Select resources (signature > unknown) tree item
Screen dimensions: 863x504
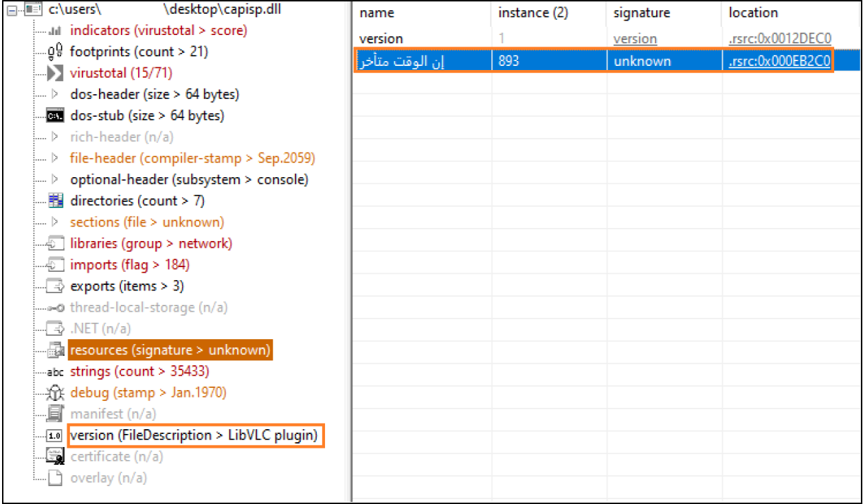coord(170,350)
